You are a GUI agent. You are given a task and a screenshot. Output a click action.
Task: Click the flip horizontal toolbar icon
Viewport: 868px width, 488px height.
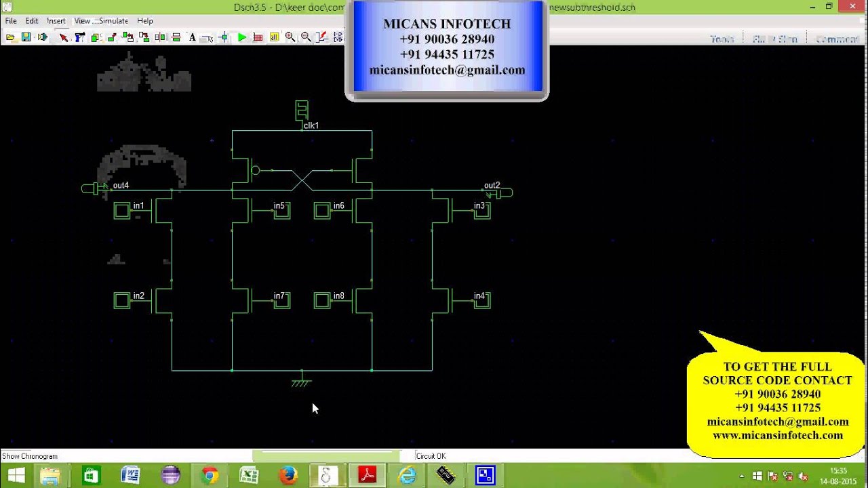pos(160,37)
